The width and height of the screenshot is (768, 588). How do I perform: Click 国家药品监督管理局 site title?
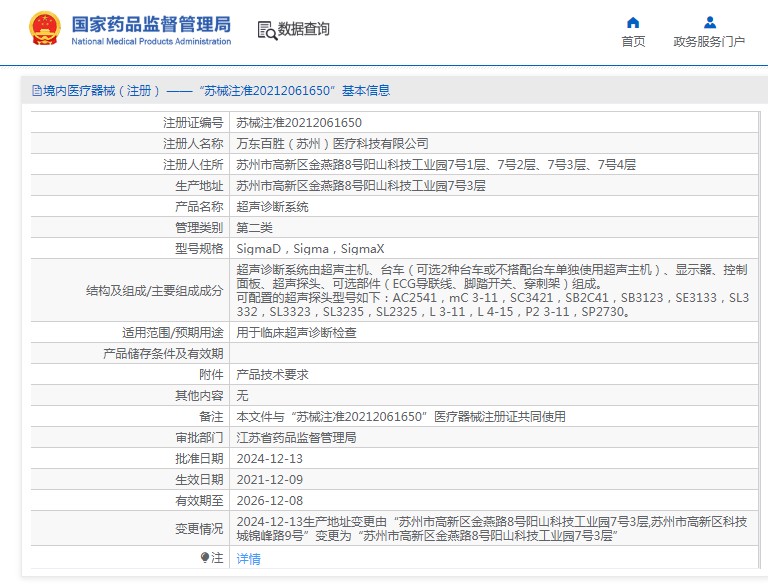click(152, 23)
